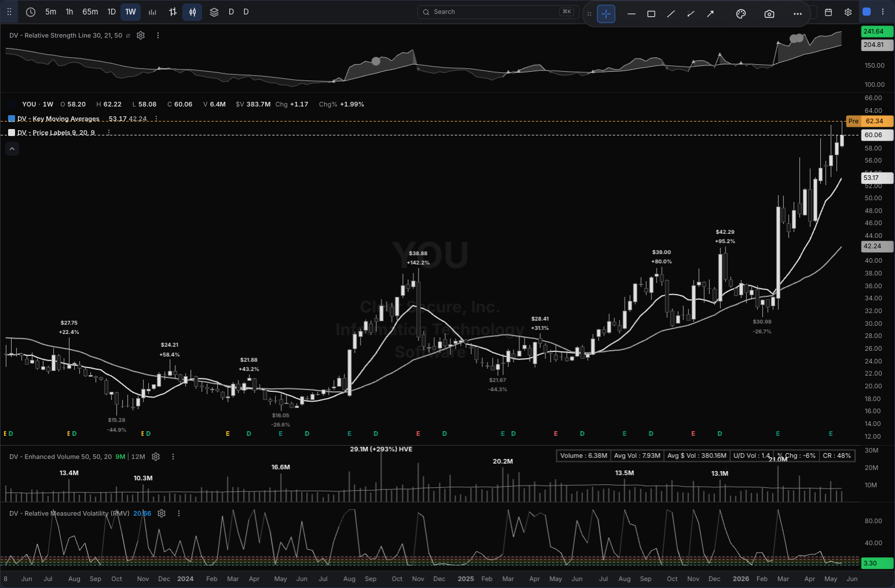Click the $42.29 price high label
The width and height of the screenshot is (895, 588).
coord(725,232)
